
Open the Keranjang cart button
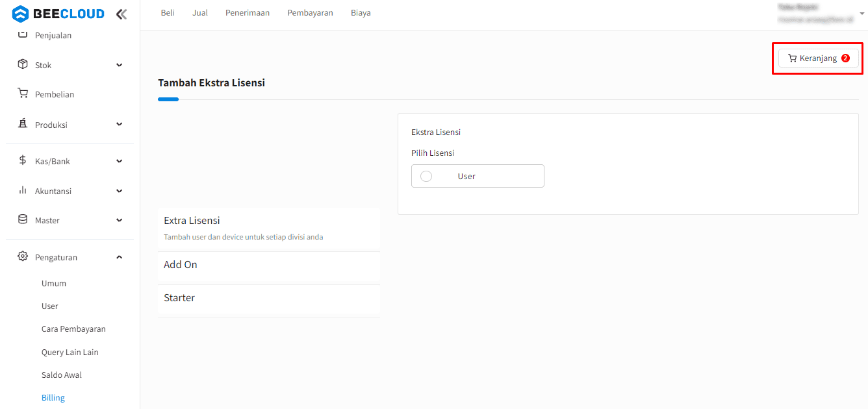818,58
